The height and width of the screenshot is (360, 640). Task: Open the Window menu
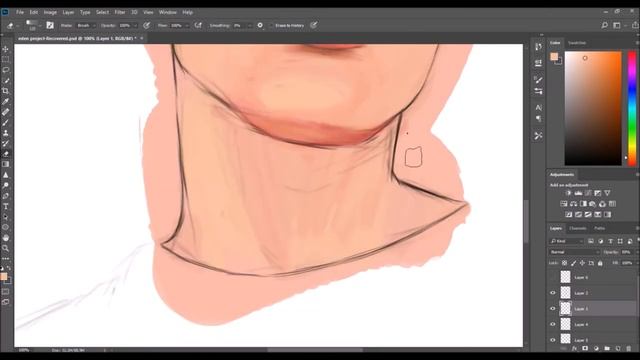tap(167, 12)
